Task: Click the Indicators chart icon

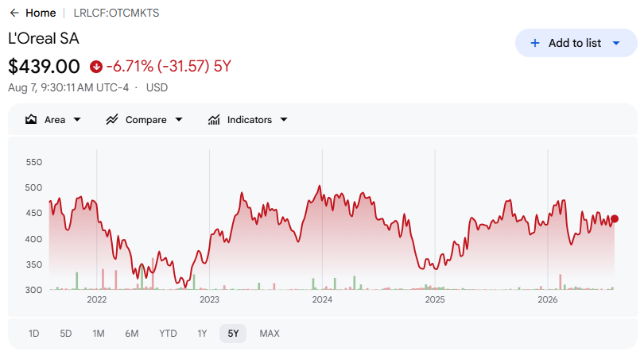Action: pos(214,120)
